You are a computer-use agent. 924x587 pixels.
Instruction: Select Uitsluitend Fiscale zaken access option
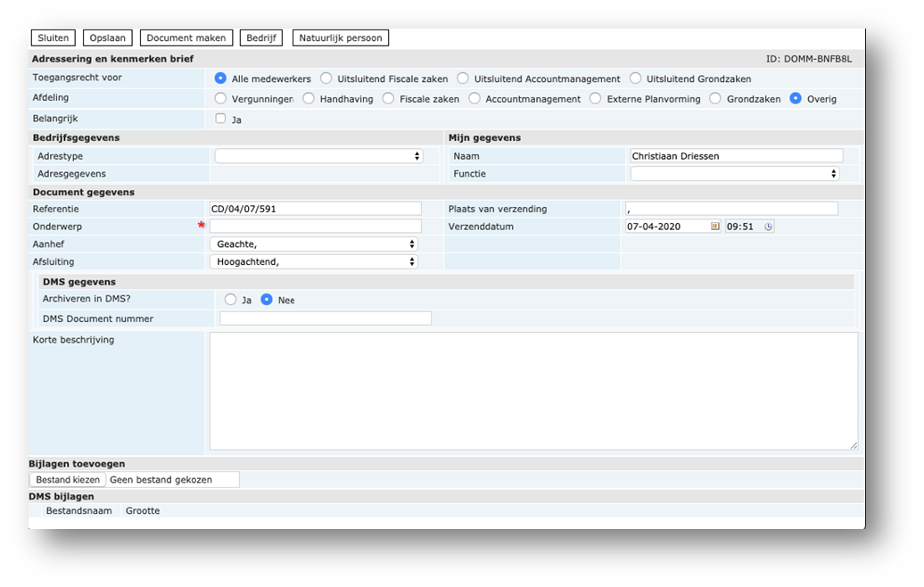[326, 79]
